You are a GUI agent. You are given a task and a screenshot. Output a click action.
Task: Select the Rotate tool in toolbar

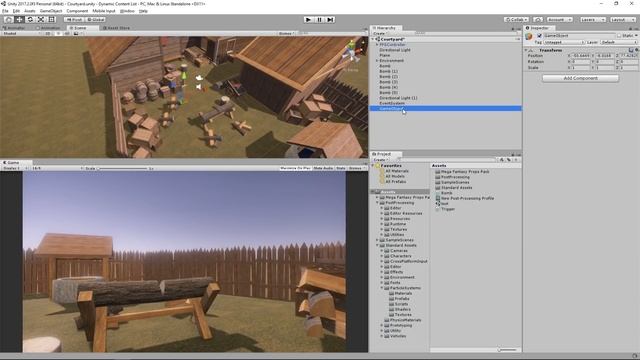click(30, 19)
